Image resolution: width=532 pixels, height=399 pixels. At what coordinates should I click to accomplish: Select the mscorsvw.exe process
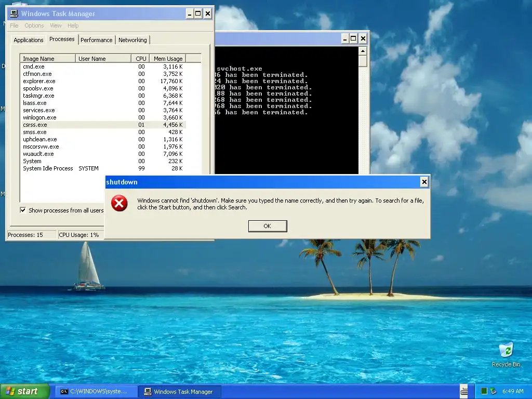[103, 147]
